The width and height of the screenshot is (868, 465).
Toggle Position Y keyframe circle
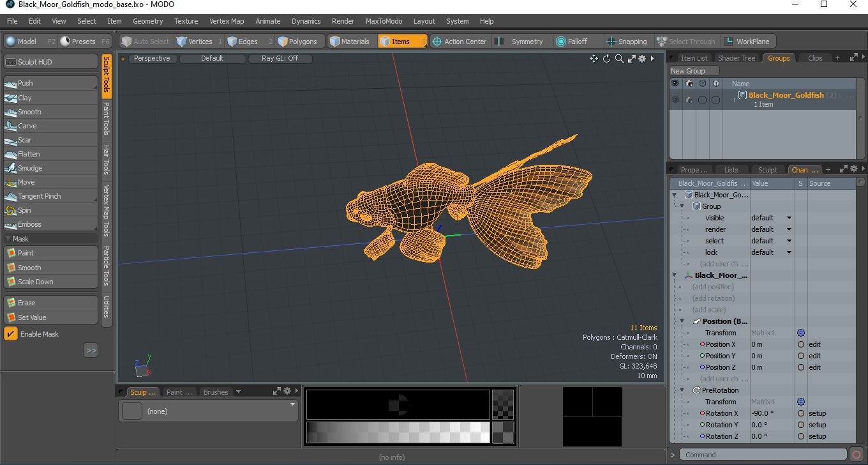(801, 356)
